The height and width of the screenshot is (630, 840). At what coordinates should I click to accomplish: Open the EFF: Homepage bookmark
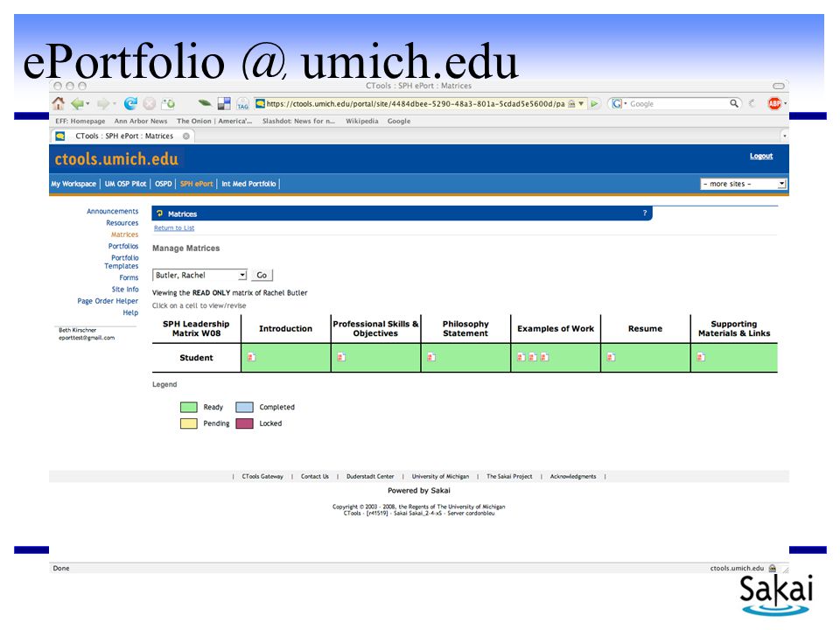(x=80, y=121)
